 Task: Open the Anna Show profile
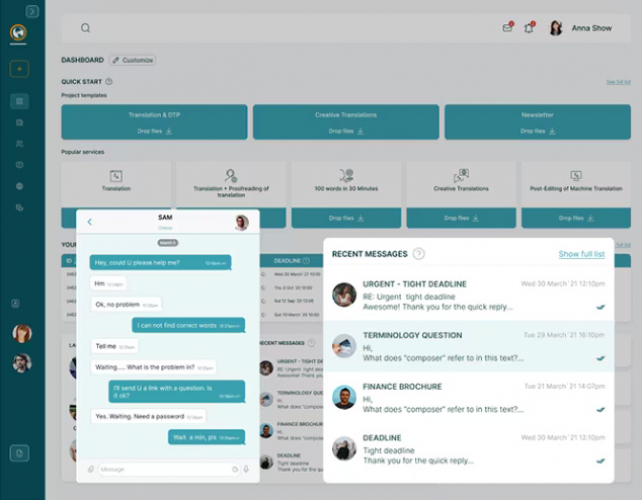click(580, 28)
